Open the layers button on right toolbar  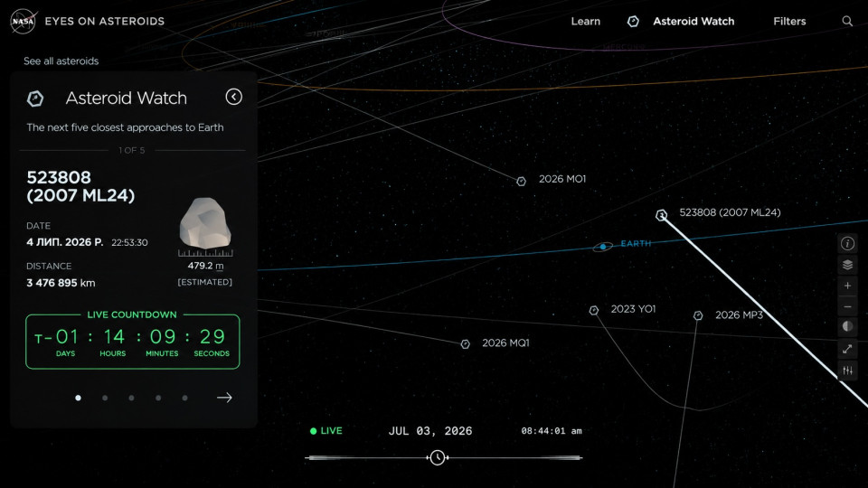pyautogui.click(x=847, y=265)
